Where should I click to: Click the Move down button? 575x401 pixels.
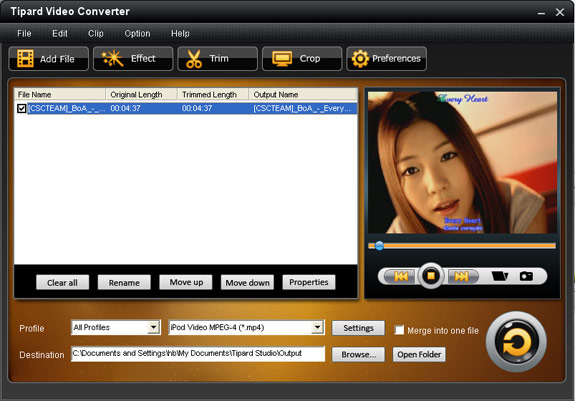click(x=247, y=283)
